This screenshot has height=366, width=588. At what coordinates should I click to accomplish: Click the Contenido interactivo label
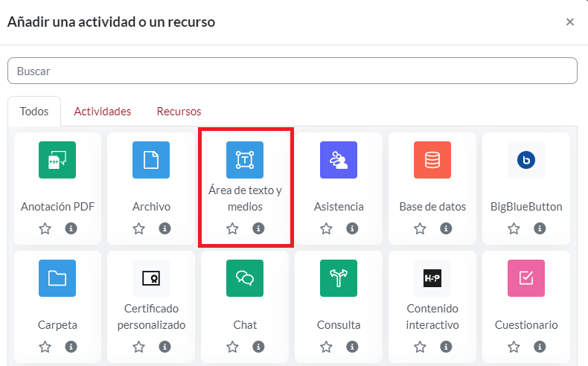tap(432, 316)
